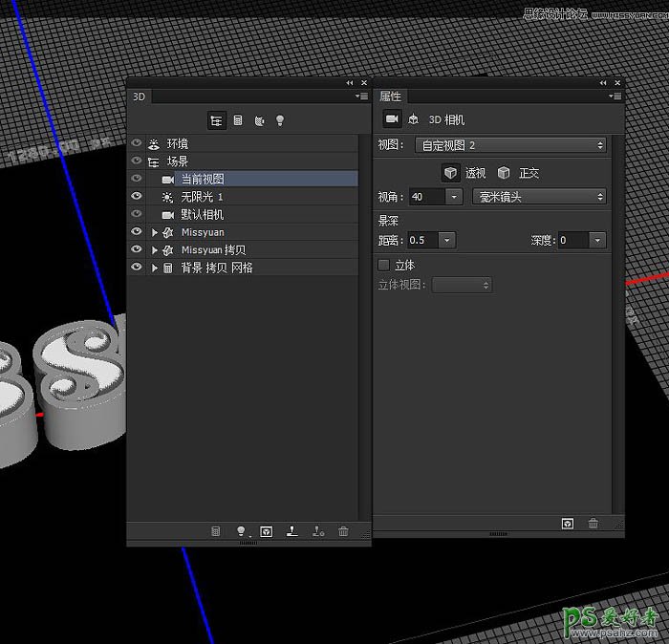Open the 毫米镜头 lens unit dropdown
The height and width of the screenshot is (644, 669).
pyautogui.click(x=540, y=197)
